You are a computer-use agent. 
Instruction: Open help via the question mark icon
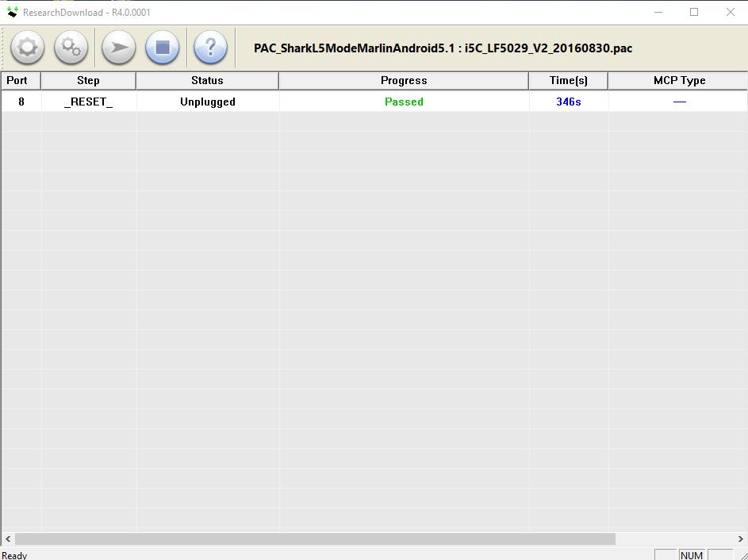pos(209,48)
